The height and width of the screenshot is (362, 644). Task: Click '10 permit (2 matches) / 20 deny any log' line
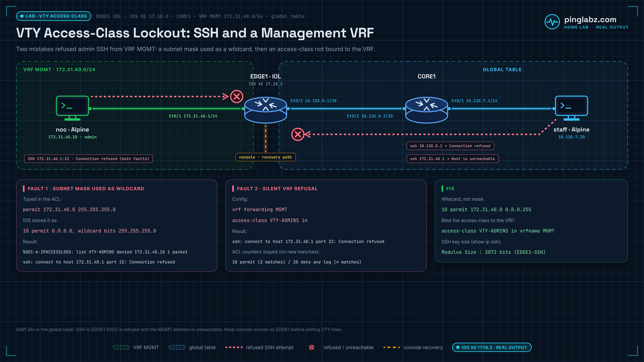click(x=297, y=262)
